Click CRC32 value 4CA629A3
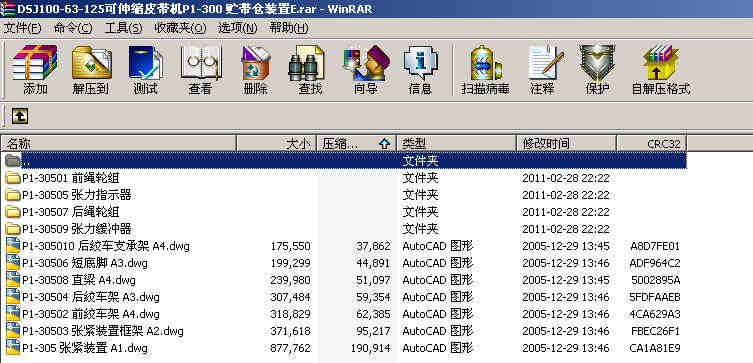 coord(655,315)
